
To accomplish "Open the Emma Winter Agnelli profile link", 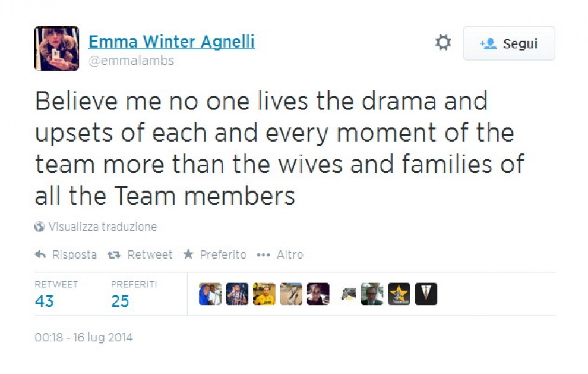I will (x=172, y=42).
